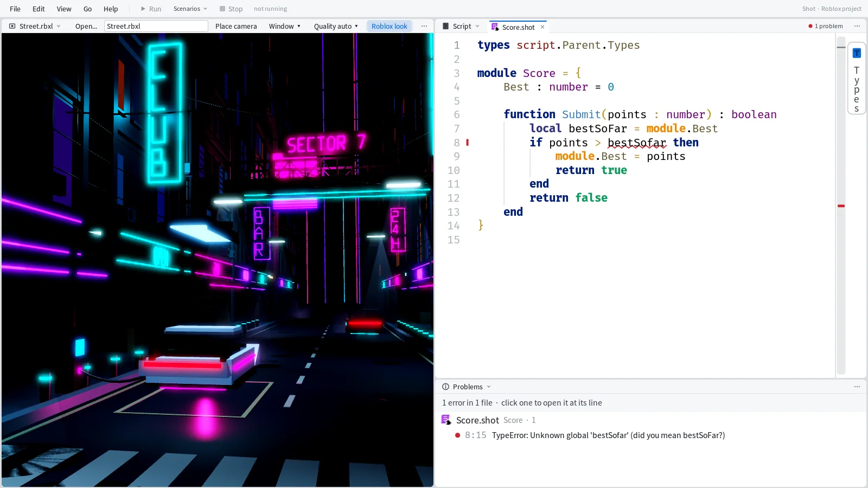Select the Score.shot problems file row
Image resolution: width=868 pixels, height=488 pixels.
(x=650, y=420)
